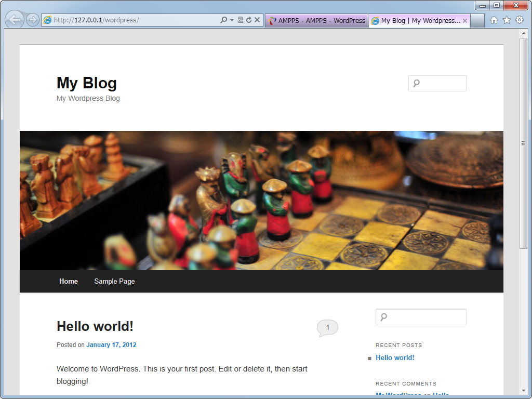Click the "RECENT POSTS" widget heading

coord(399,345)
